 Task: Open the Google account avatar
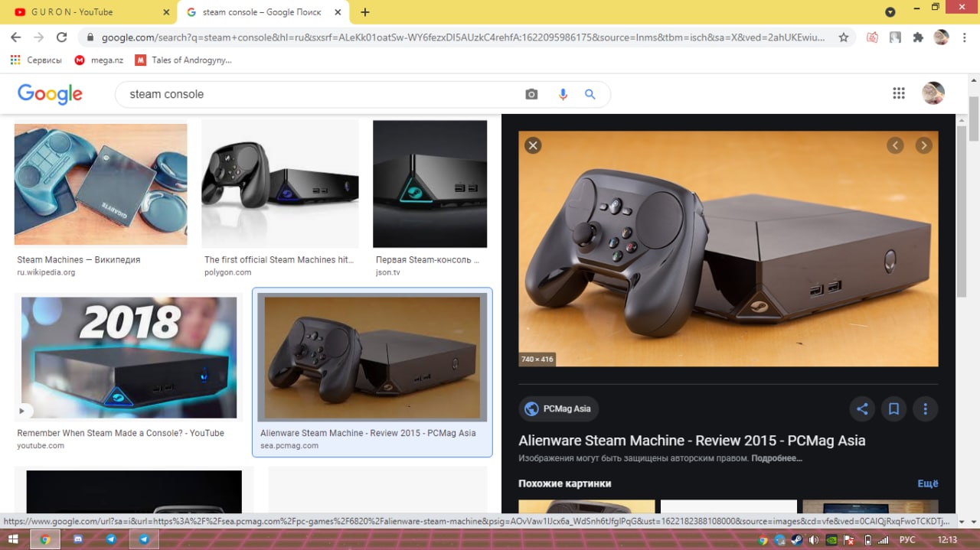pyautogui.click(x=933, y=93)
